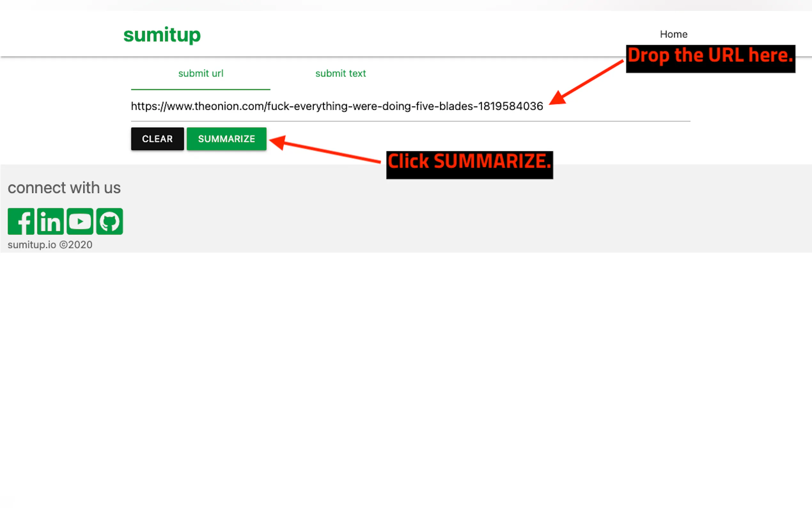The image size is (812, 508).
Task: Click the "connect with us" footer heading
Action: pyautogui.click(x=64, y=188)
